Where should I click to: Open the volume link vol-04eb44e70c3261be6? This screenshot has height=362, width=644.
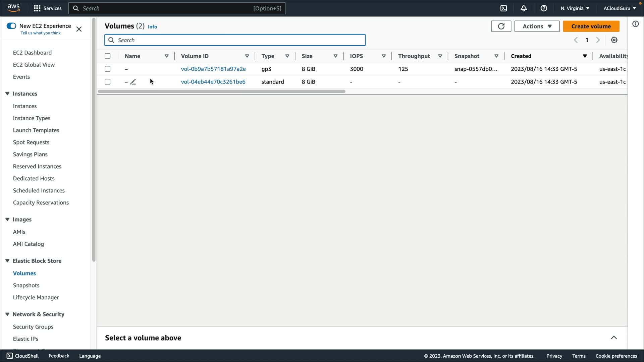[213, 82]
